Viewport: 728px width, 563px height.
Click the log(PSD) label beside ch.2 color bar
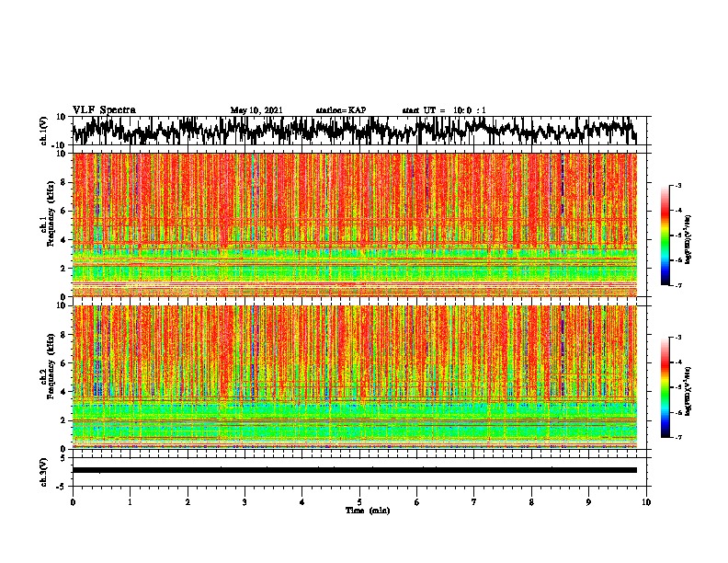[688, 392]
